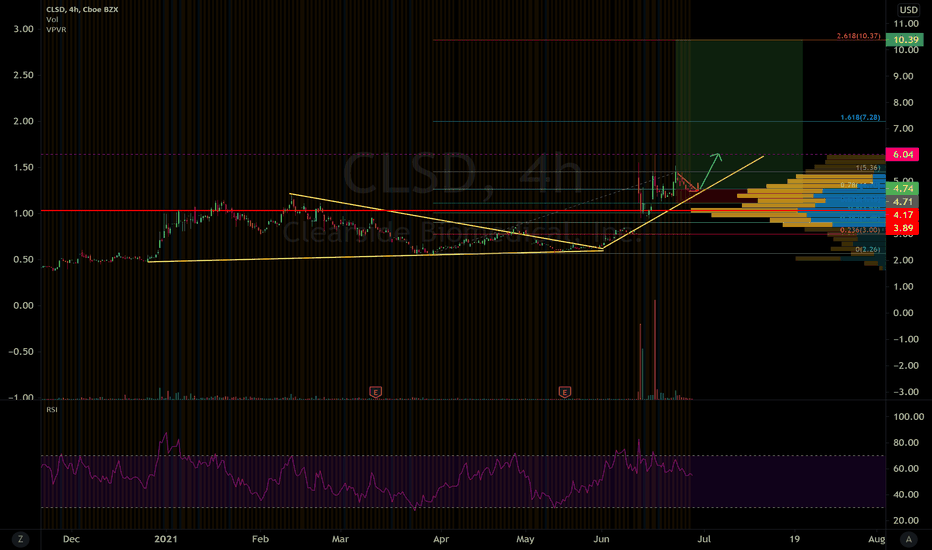Select the 2.618(10.37) Fibonacci level label
This screenshot has height=550, width=932.
[858, 36]
